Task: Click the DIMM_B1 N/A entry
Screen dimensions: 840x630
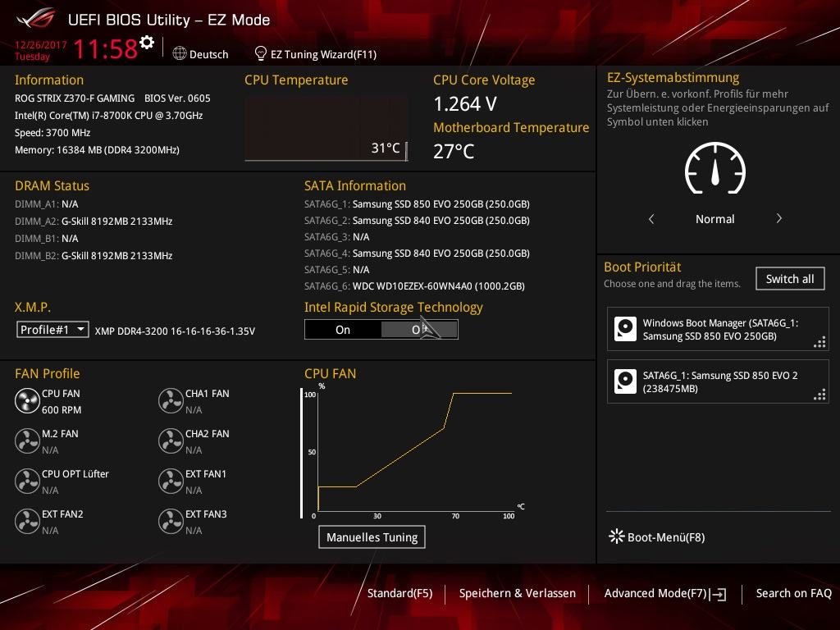Action: [x=47, y=239]
